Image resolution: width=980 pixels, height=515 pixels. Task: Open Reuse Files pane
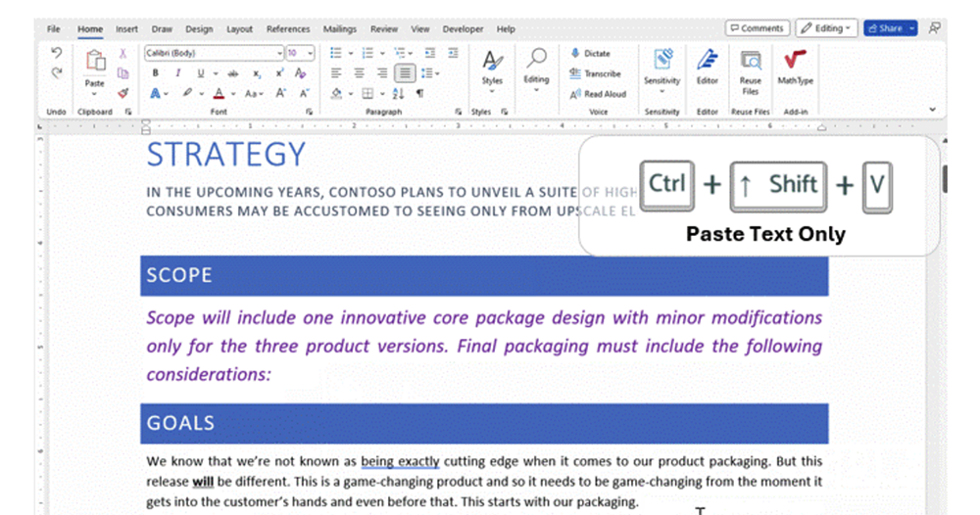750,72
